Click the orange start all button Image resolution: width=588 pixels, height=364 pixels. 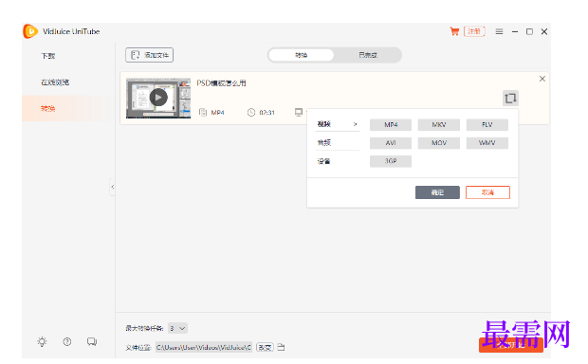511,345
